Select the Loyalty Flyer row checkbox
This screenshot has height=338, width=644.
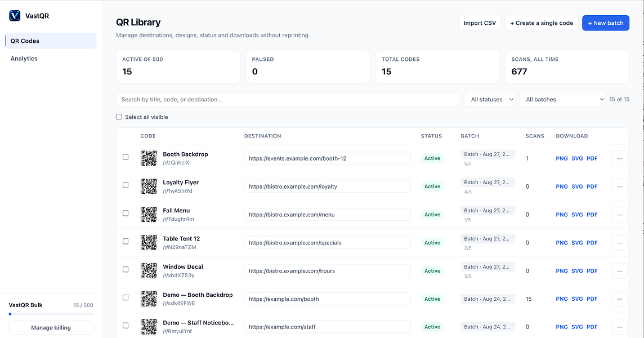126,185
